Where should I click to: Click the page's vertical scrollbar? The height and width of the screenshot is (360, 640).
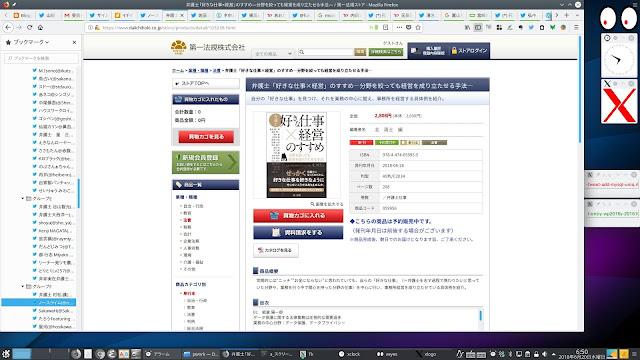(x=580, y=90)
